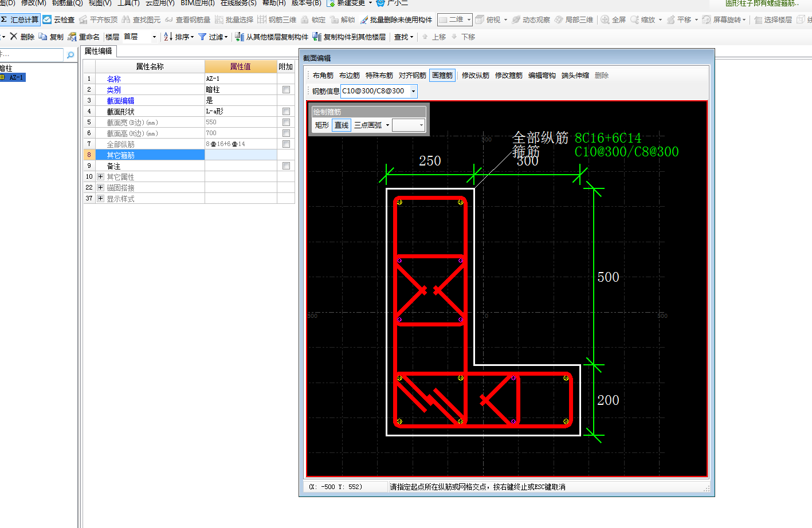812x528 pixels.
Task: Toggle the 附加 checkbox for the 类别 row
Action: pyautogui.click(x=286, y=90)
